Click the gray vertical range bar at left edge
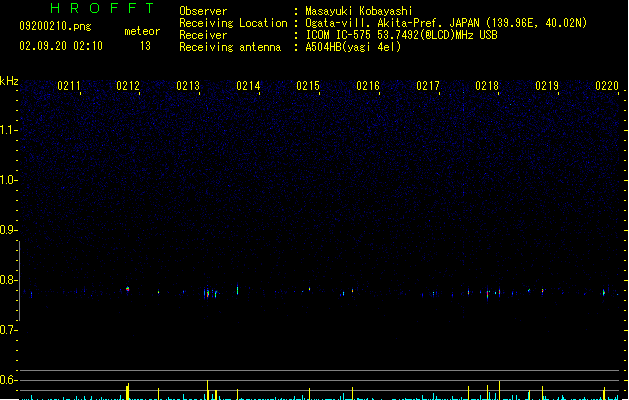This screenshot has height=400, width=629. pos(19,281)
